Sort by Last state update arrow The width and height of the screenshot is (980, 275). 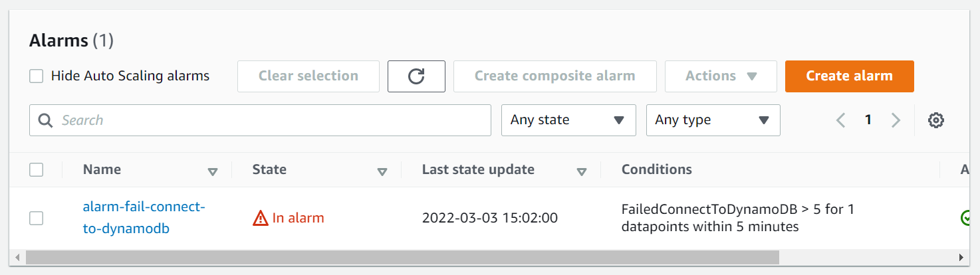[x=582, y=171]
